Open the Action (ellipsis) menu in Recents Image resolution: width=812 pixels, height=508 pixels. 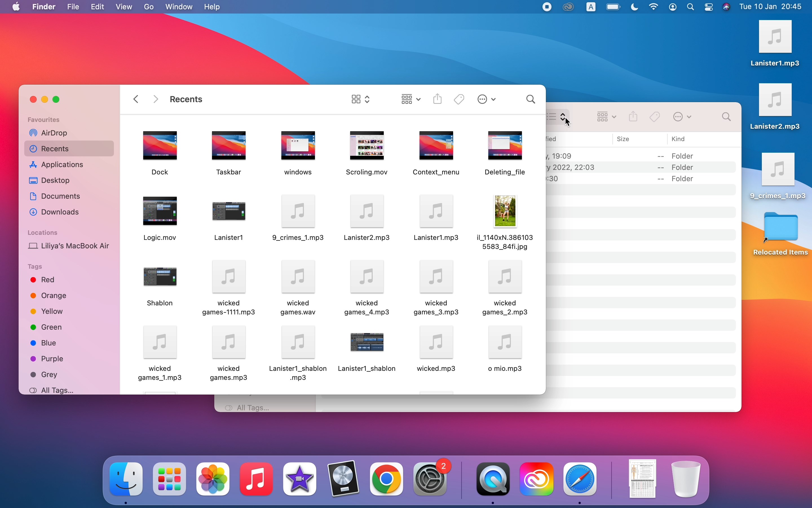click(x=487, y=99)
